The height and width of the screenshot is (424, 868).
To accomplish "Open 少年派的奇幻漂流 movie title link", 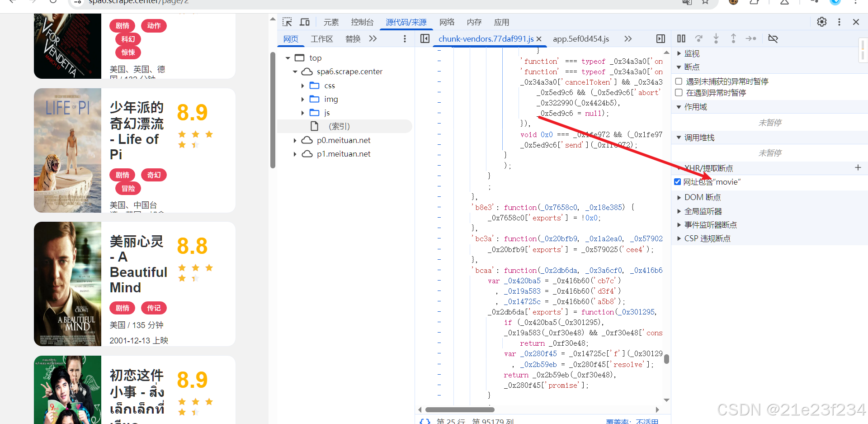I will point(137,131).
